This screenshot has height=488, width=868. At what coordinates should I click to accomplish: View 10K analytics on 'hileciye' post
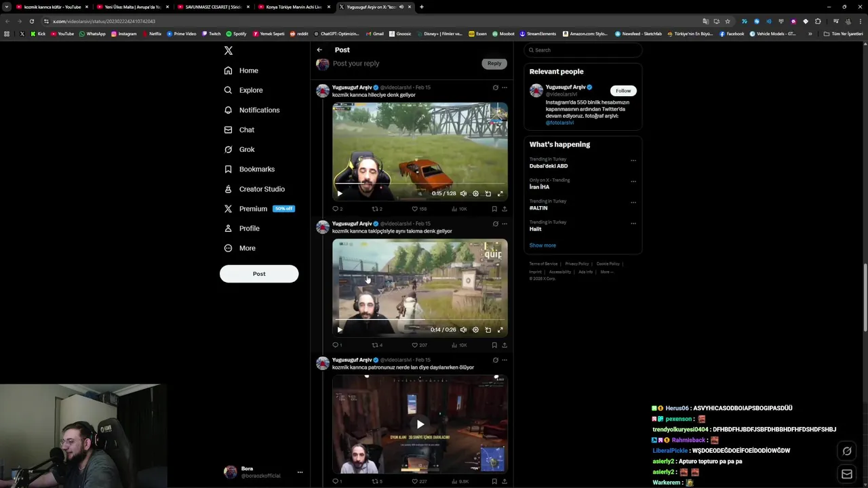click(x=459, y=209)
